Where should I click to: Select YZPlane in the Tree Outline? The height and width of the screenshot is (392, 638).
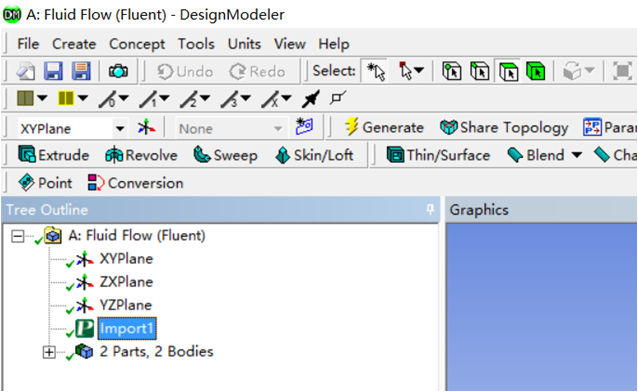point(126,305)
